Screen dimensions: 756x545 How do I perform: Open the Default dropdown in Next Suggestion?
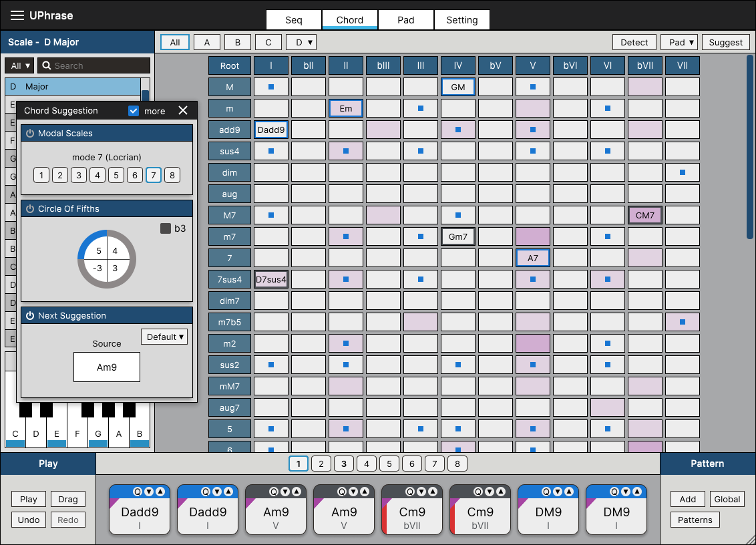[164, 337]
